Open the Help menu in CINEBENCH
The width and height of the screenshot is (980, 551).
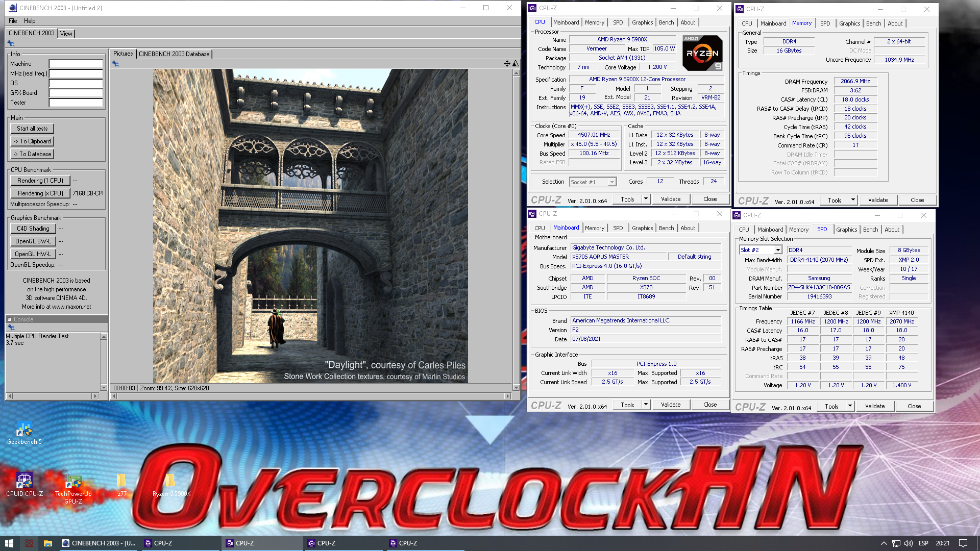30,21
